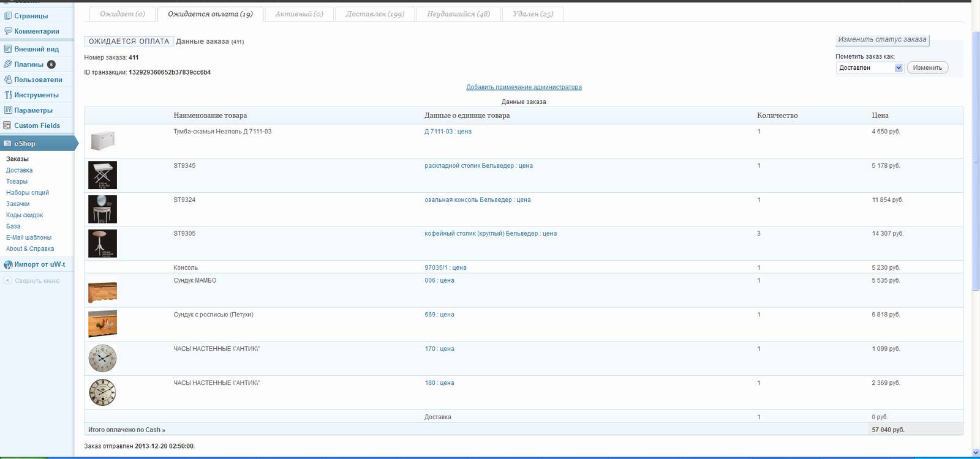The height and width of the screenshot is (459, 980).
Task: Open About & Справка submenu item
Action: (30, 249)
